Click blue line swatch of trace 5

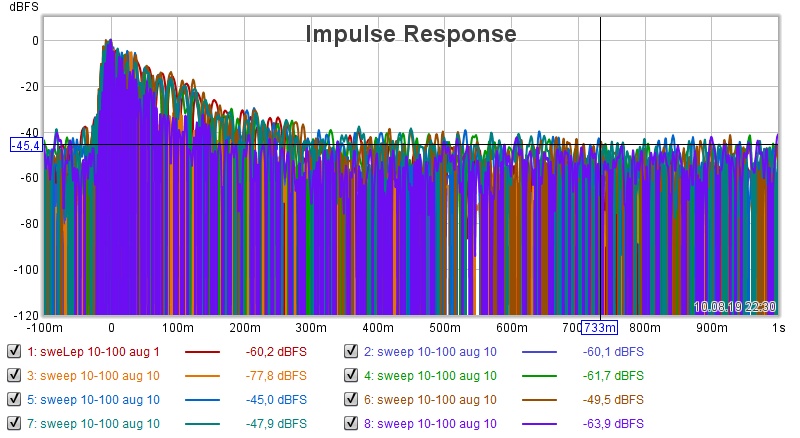click(203, 400)
